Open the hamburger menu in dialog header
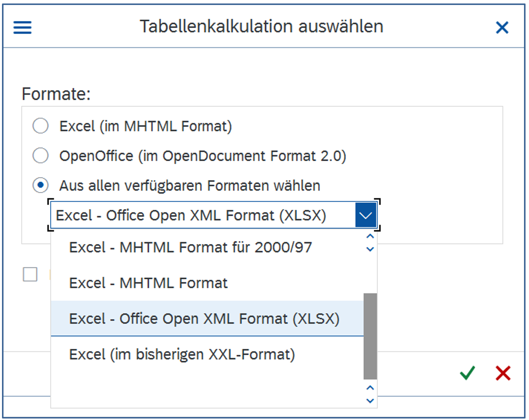 (22, 27)
